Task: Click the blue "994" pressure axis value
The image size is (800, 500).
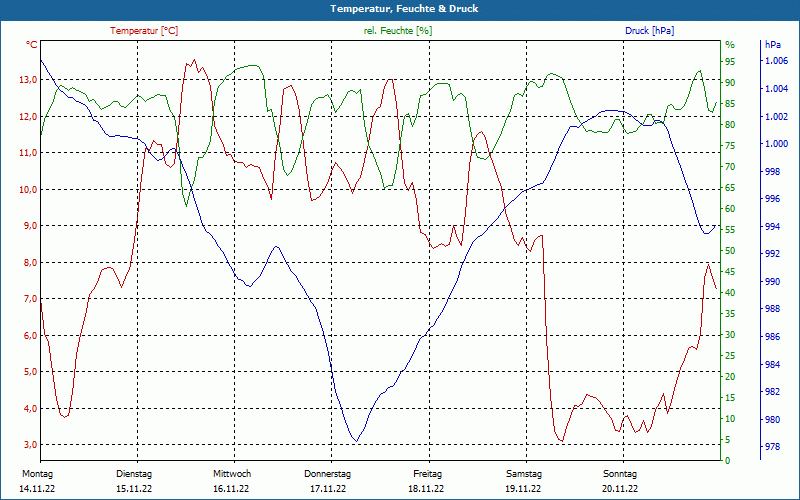Action: (x=772, y=227)
